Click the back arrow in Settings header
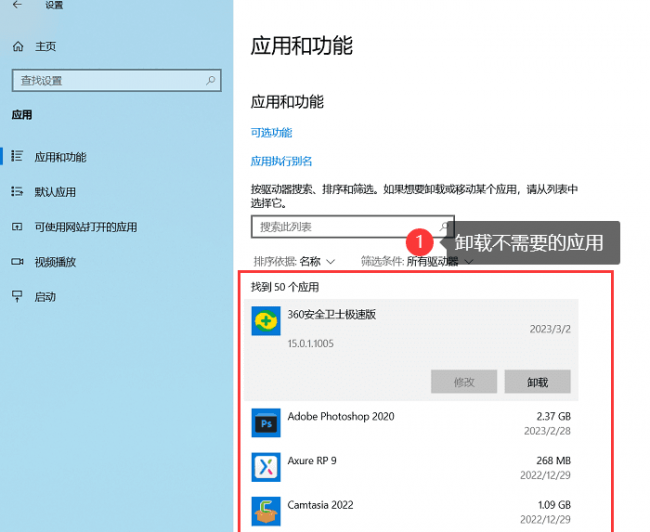Screen dimensions: 650x532 click(x=17, y=5)
